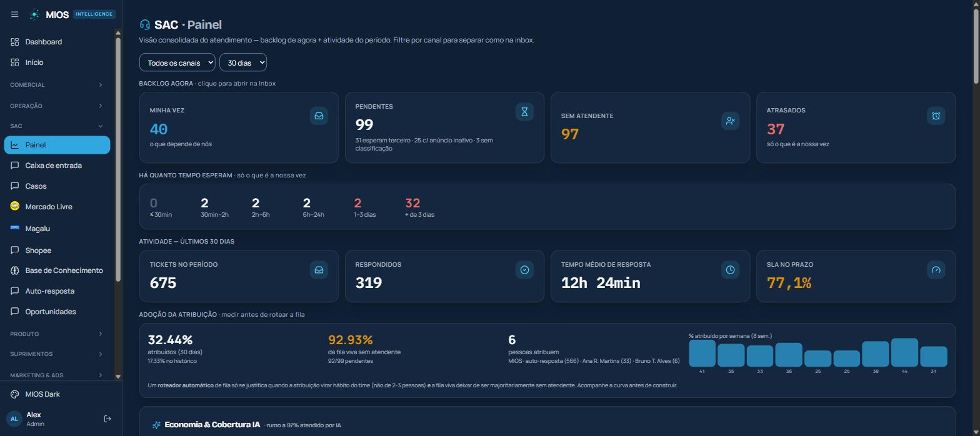Click the sparkle icon beside Economia & Cobertura IA

point(156,425)
